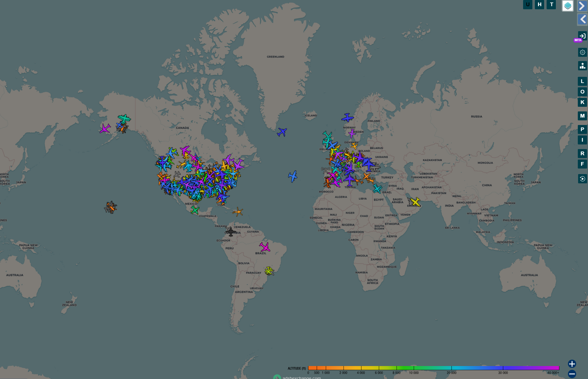Image resolution: width=588 pixels, height=379 pixels.
Task: Select the orange aircraft near Denmark
Action: point(354,145)
